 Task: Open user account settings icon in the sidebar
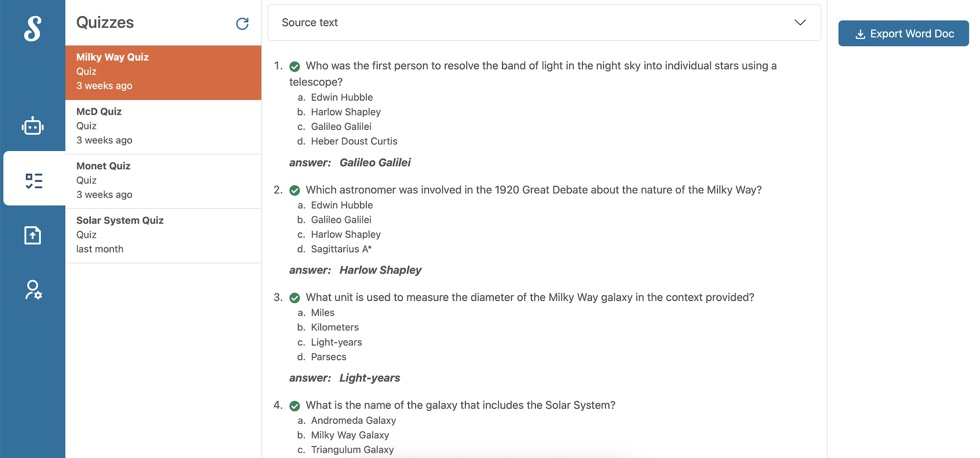33,289
